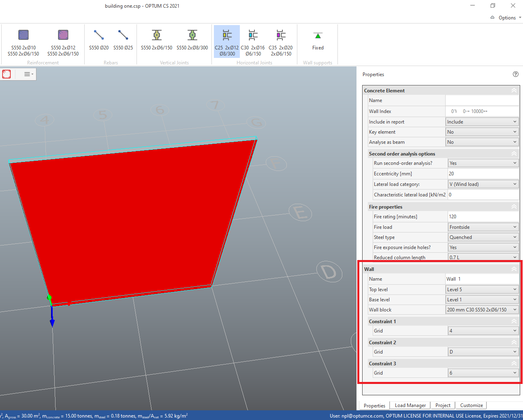This screenshot has height=420, width=523.
Task: Expand the Top level dropdown
Action: coord(482,290)
